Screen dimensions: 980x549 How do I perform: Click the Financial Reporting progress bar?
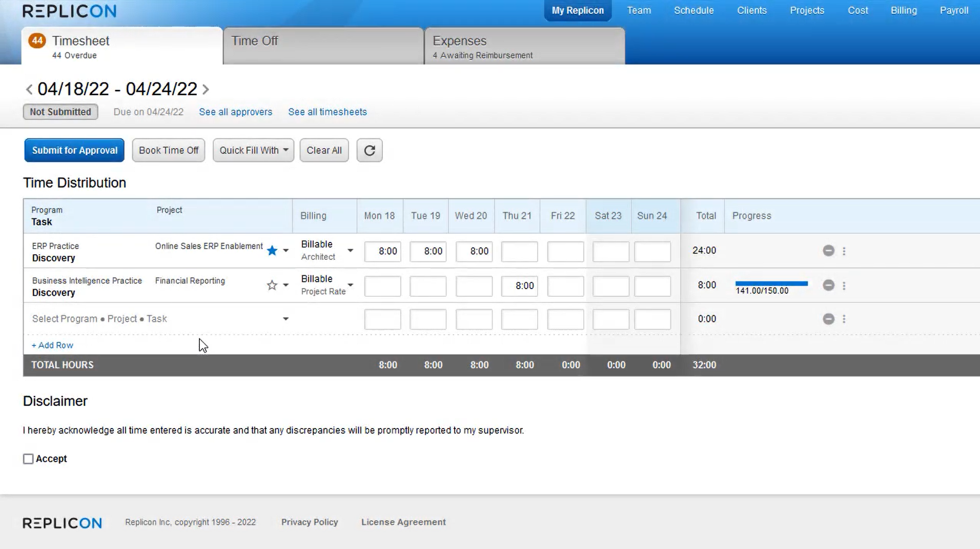tap(771, 283)
